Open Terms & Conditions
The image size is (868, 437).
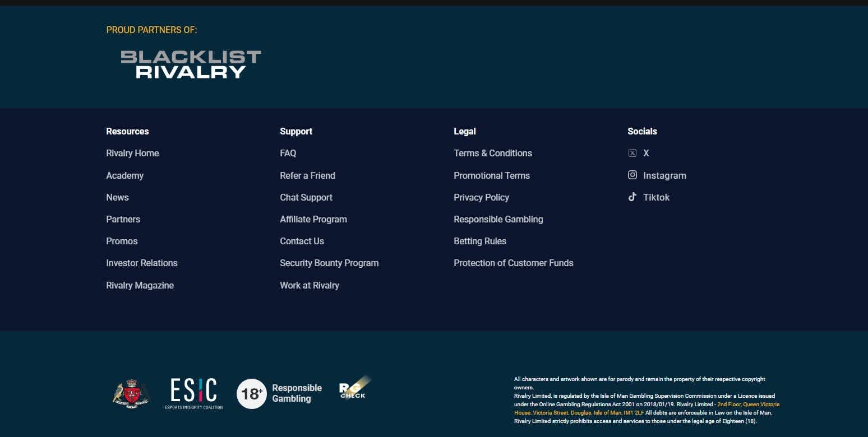click(x=493, y=153)
